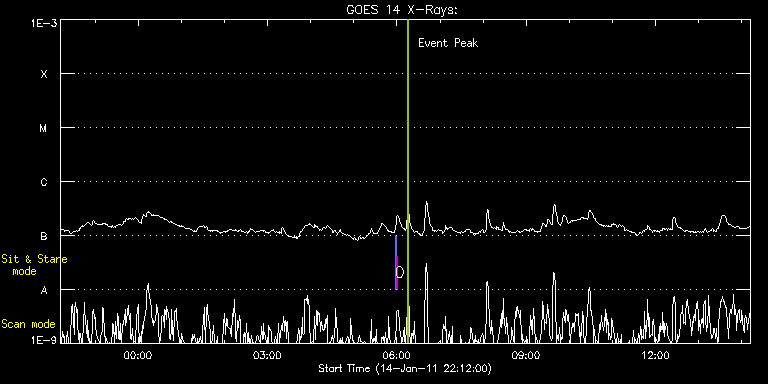Click the C class axis label
The image size is (768, 384).
pos(44,182)
